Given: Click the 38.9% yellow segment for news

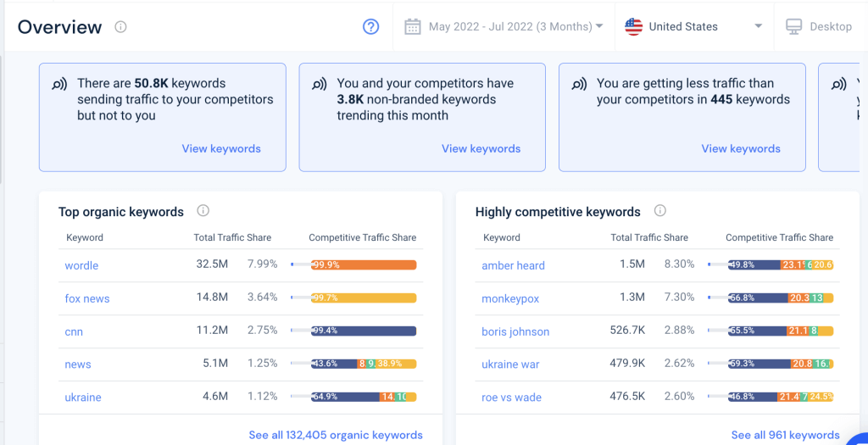Looking at the screenshot, I should coord(397,364).
